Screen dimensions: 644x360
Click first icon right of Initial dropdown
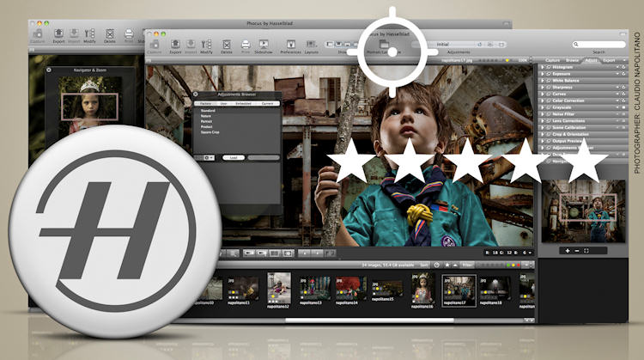pos(480,44)
